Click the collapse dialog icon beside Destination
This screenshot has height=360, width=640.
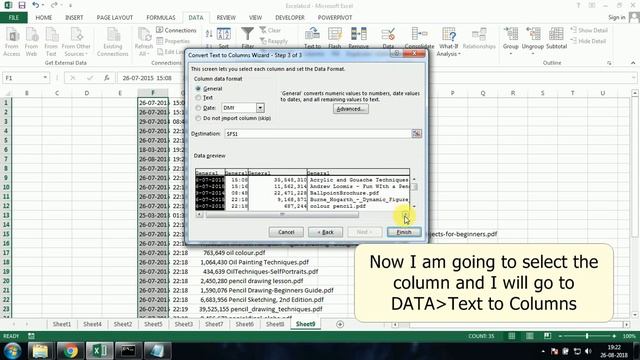(x=416, y=133)
